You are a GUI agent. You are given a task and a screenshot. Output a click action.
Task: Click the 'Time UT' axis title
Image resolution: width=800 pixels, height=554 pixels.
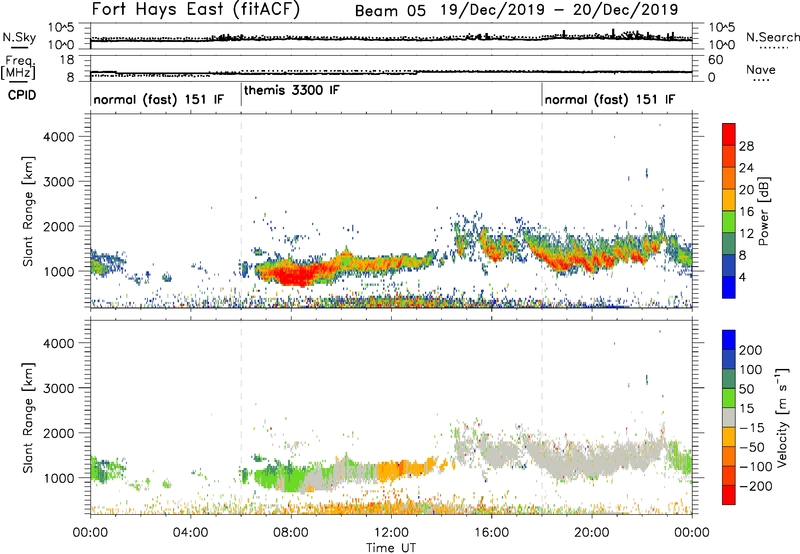[x=391, y=548]
